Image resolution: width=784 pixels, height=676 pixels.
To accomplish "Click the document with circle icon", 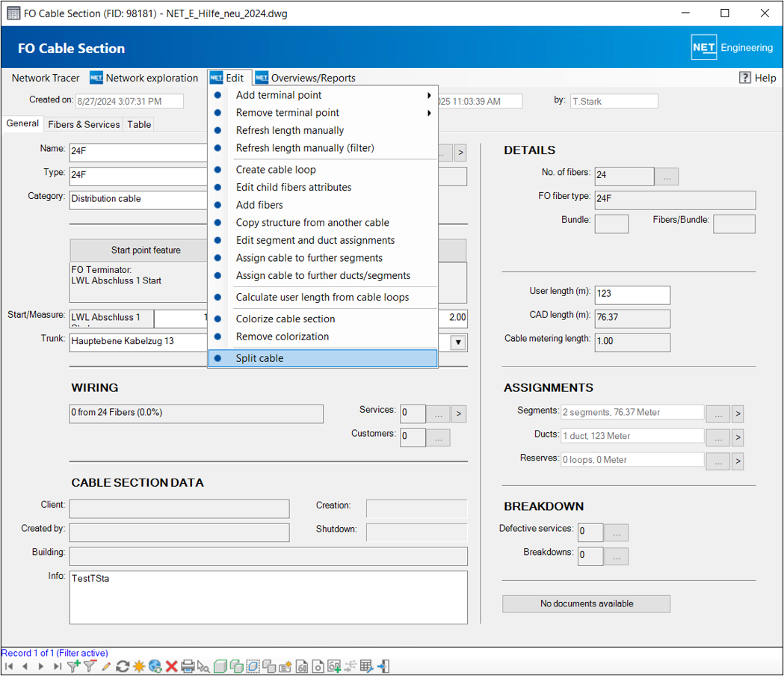I will 318,666.
